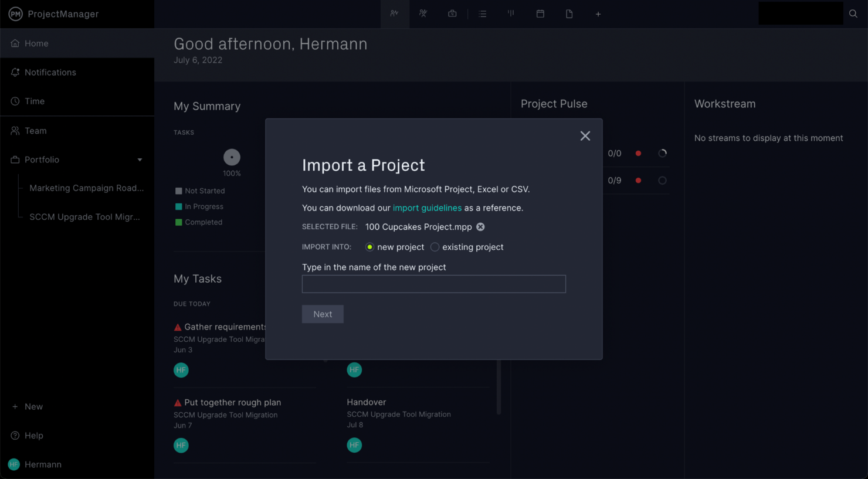Screen dimensions: 868x479
Task: Open the ProjectManager logo icon
Action: (x=15, y=14)
